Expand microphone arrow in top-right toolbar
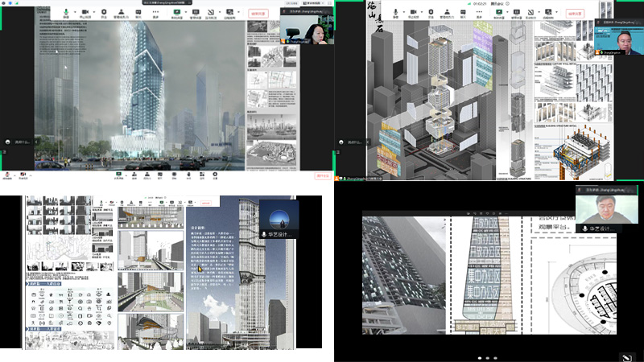644x362 pixels. [x=404, y=12]
